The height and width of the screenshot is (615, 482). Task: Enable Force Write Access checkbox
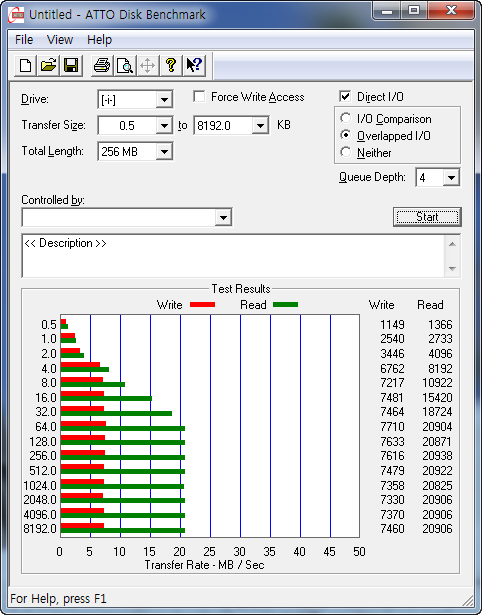(199, 96)
